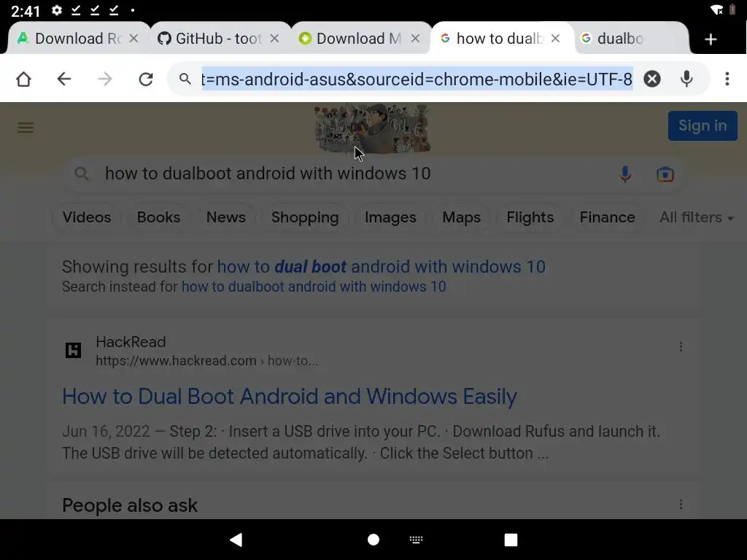Open the Google doodle

click(x=372, y=128)
